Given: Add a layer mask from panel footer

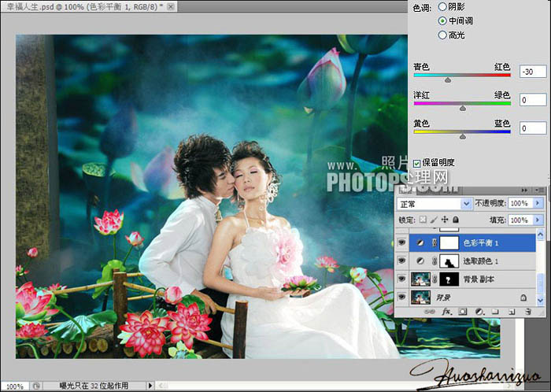Looking at the screenshot, I should point(463,312).
